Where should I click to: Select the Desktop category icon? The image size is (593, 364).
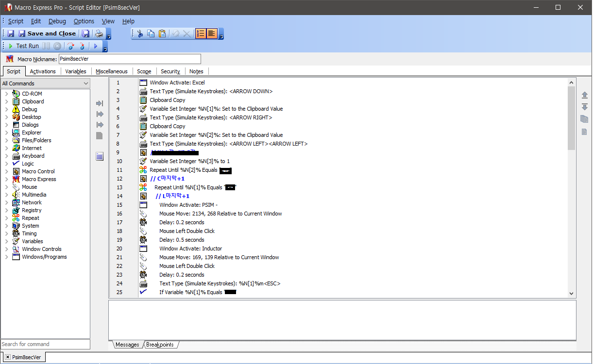pyautogui.click(x=16, y=117)
